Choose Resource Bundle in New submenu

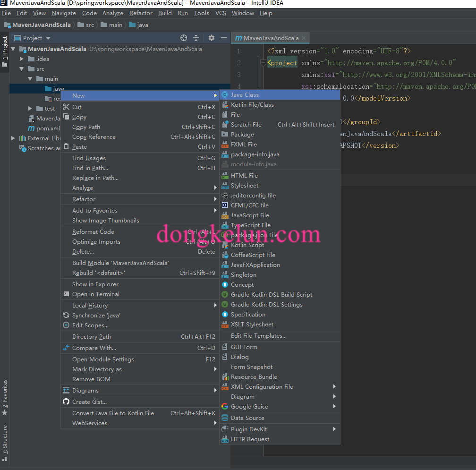click(280, 377)
